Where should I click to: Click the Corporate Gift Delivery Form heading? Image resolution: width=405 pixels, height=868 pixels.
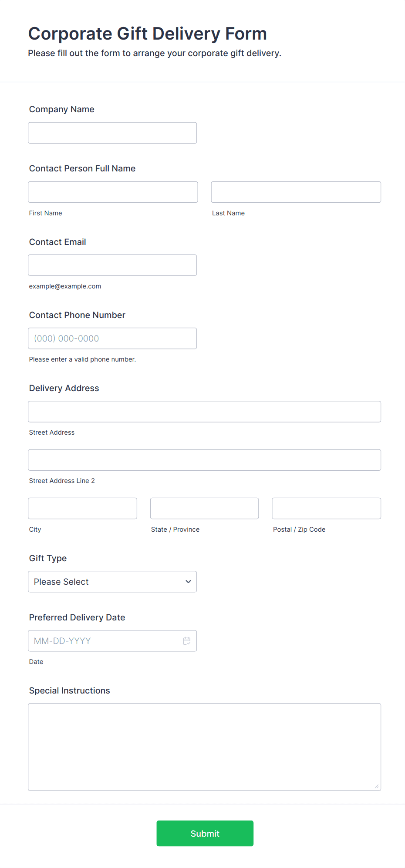pyautogui.click(x=148, y=34)
